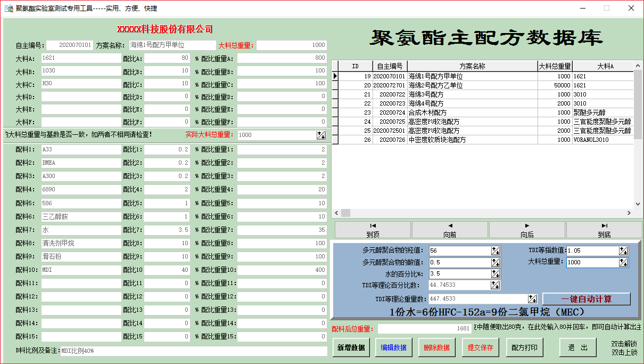The image size is (644, 364).
Task: Click the stepper for TDI等理论重量数
Action: (x=532, y=299)
